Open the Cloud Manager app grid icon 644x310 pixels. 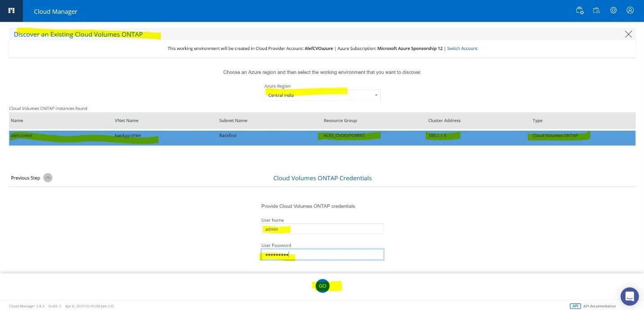[12, 11]
